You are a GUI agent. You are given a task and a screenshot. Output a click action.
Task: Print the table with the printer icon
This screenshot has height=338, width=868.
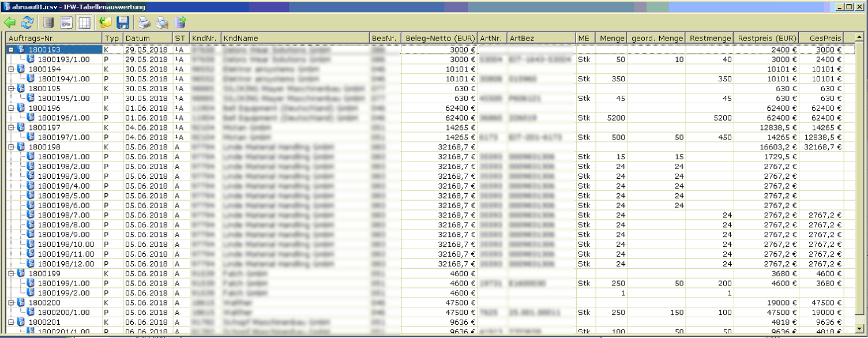tap(144, 22)
